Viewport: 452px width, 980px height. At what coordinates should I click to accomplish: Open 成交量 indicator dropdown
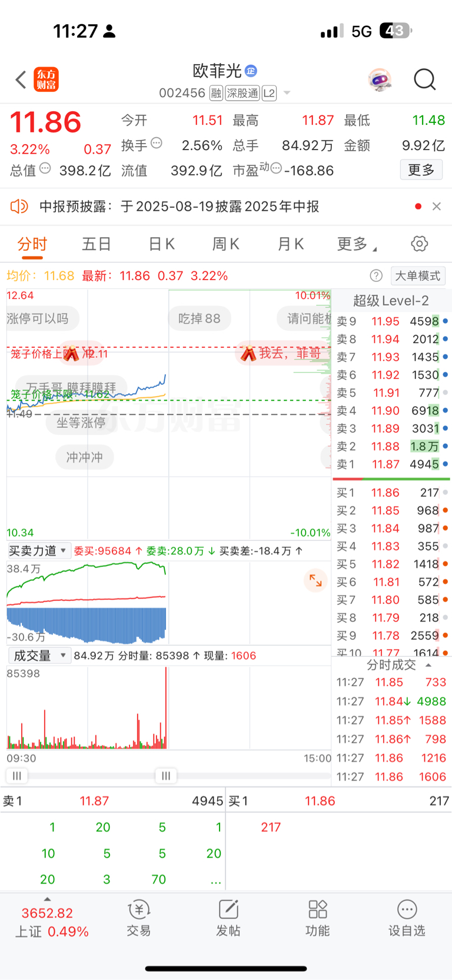click(39, 656)
